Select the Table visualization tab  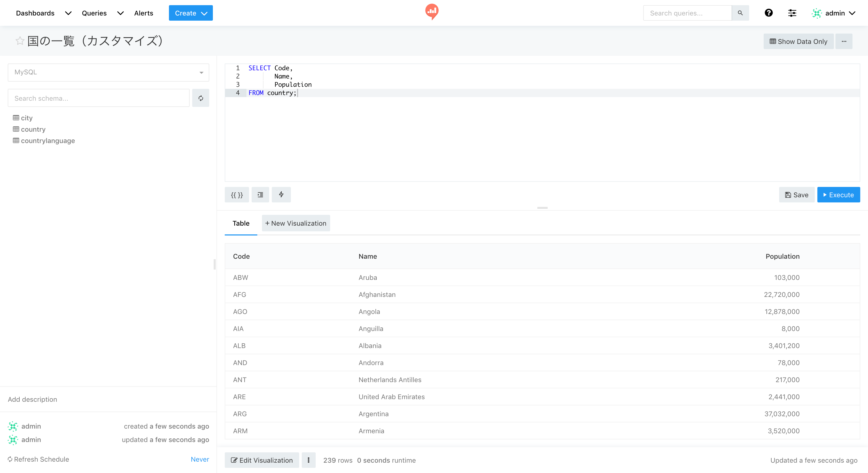pos(241,223)
